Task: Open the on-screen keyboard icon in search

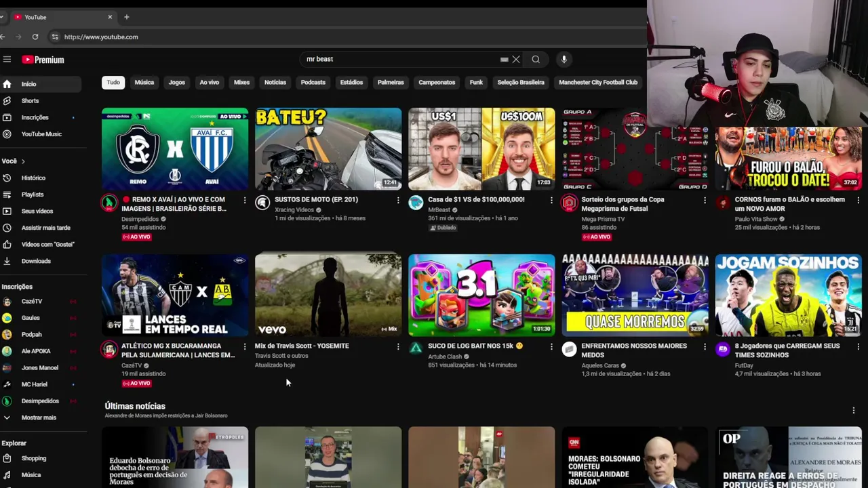Action: point(504,60)
